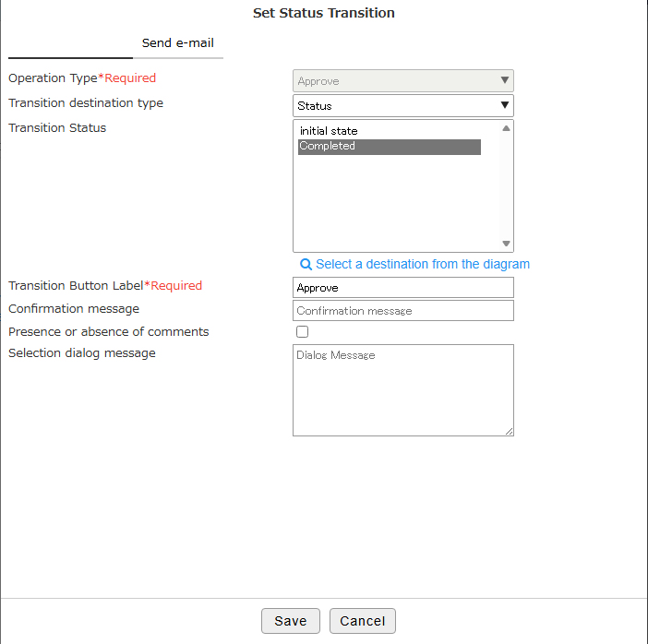The image size is (648, 644).
Task: Cancel the Set Status Transition dialog
Action: point(363,621)
